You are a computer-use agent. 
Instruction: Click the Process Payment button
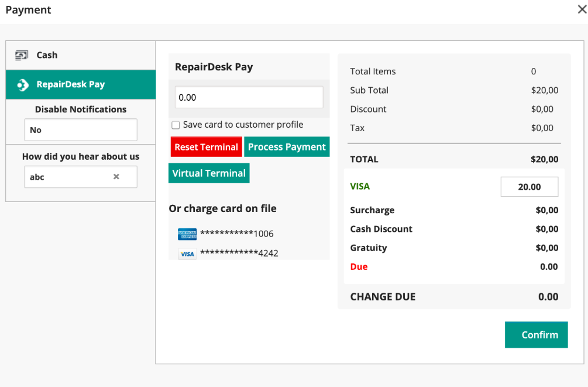(x=287, y=147)
